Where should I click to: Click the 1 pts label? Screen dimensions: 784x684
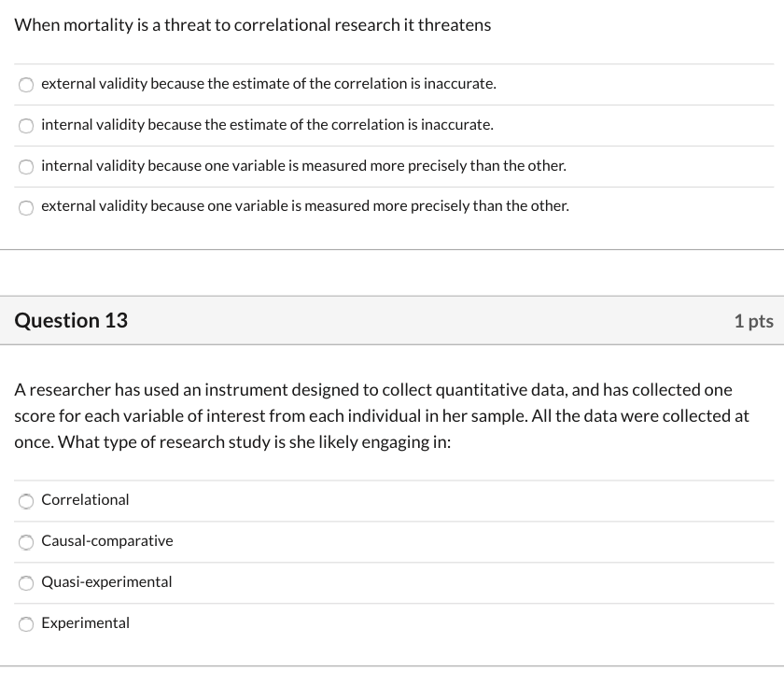pyautogui.click(x=753, y=320)
